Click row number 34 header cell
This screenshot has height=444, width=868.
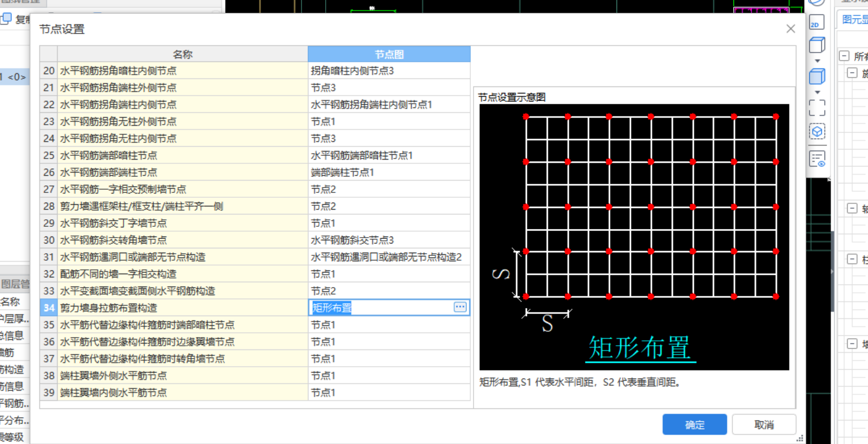(49, 308)
